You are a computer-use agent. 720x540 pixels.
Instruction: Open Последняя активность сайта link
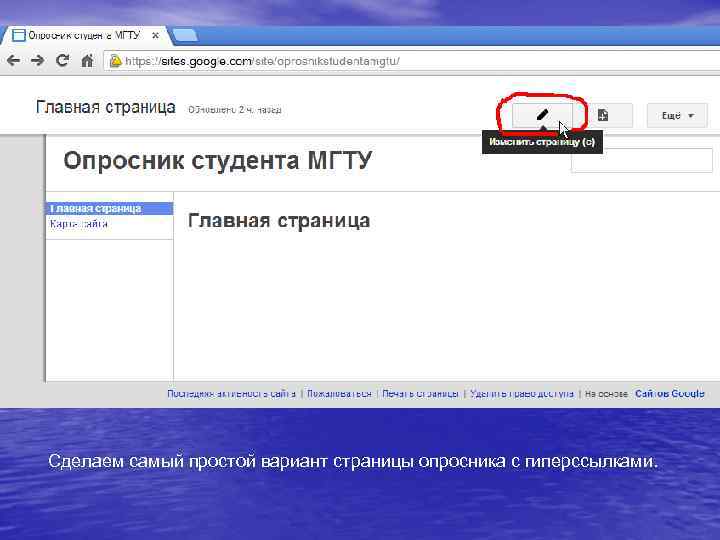coord(231,394)
